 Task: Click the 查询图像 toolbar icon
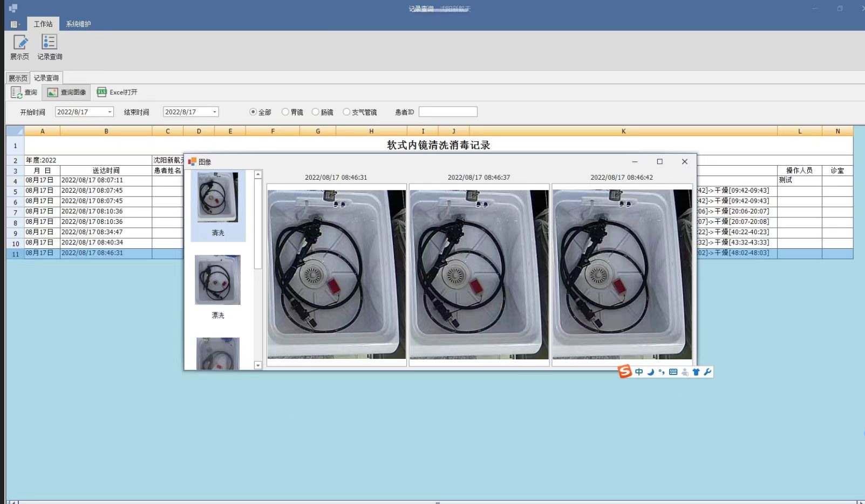52,92
